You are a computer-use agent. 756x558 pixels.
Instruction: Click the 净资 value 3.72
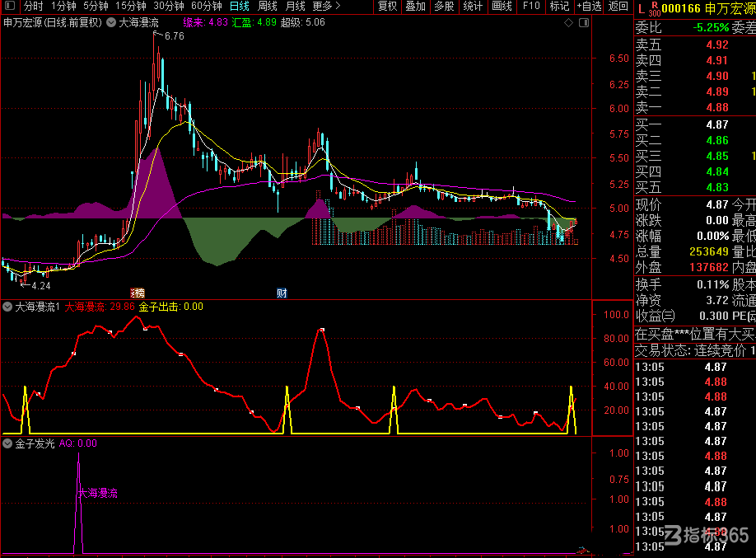tap(717, 300)
